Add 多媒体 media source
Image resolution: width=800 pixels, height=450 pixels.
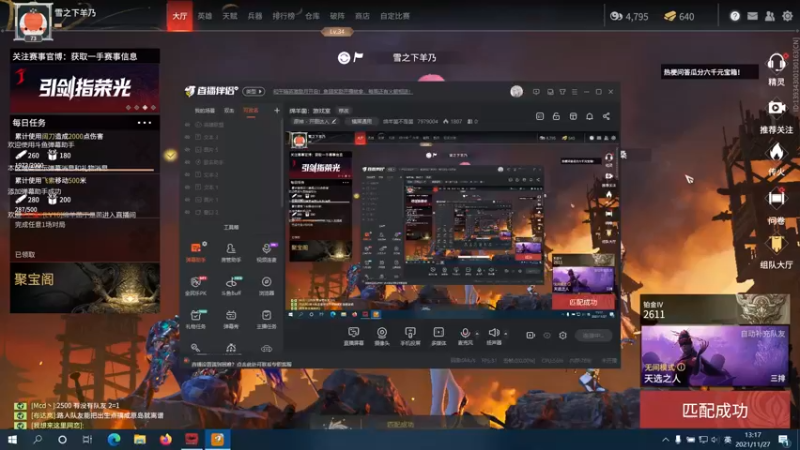tap(438, 336)
